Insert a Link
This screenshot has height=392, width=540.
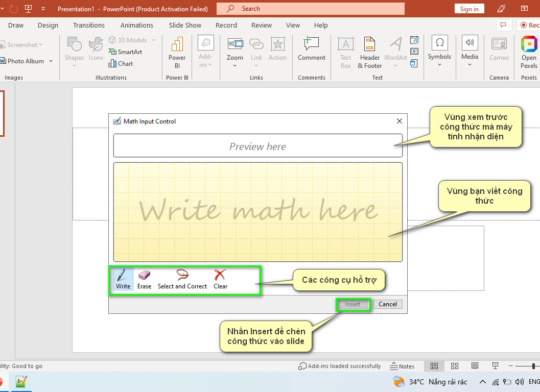point(256,51)
